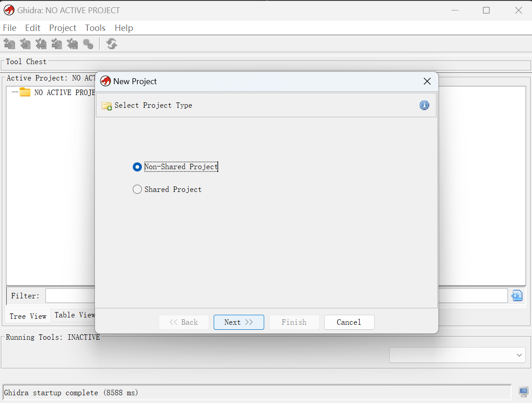This screenshot has width=532, height=403.
Task: Click the Filter: label
Action: (25, 296)
